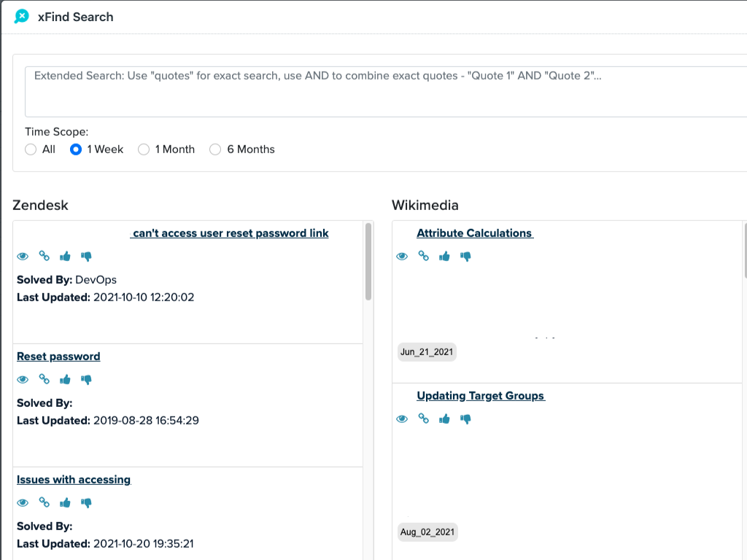Image resolution: width=747 pixels, height=560 pixels.
Task: Click thumbs up on Issues with accessing
Action: (x=66, y=503)
